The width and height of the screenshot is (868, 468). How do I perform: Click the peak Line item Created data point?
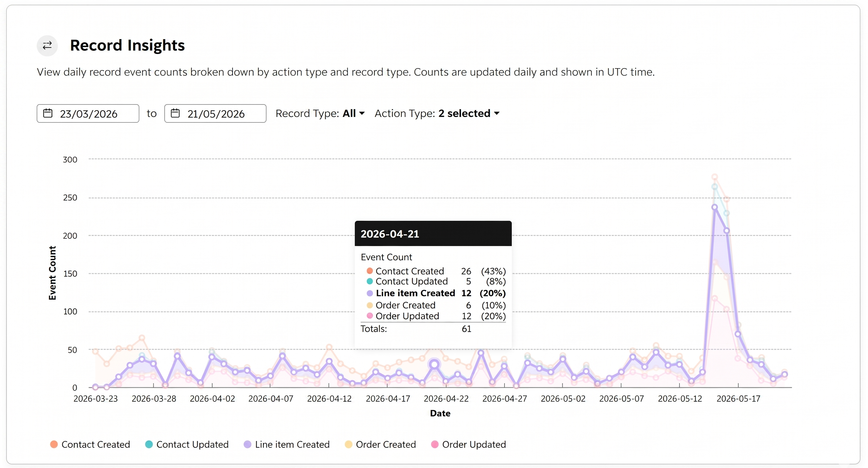pyautogui.click(x=715, y=207)
